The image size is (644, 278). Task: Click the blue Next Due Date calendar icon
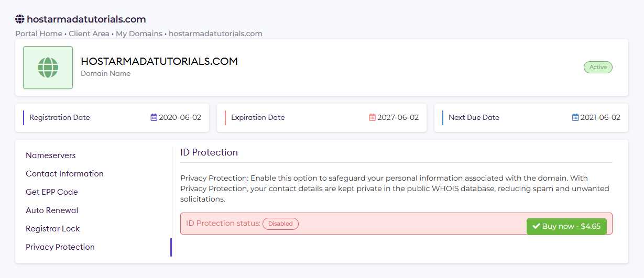575,117
